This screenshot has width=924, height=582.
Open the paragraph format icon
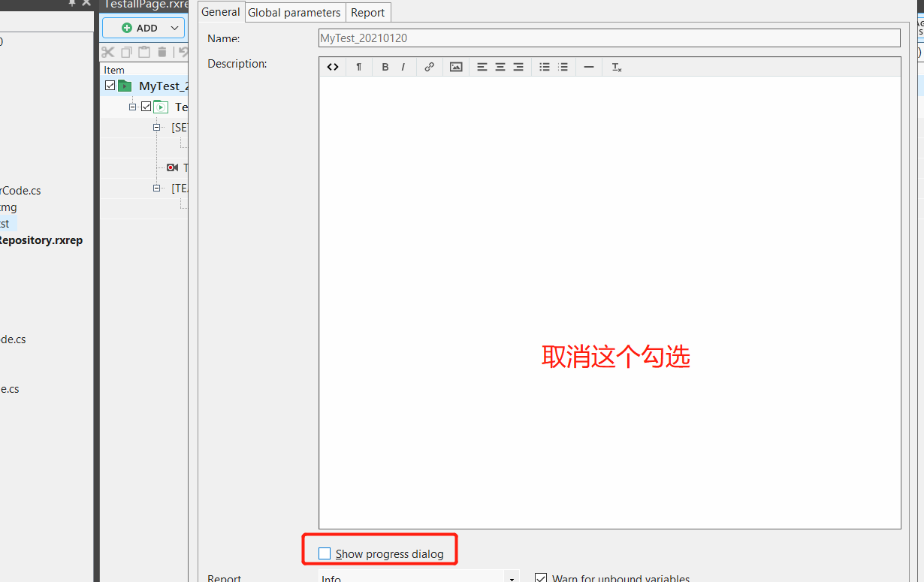click(x=359, y=67)
